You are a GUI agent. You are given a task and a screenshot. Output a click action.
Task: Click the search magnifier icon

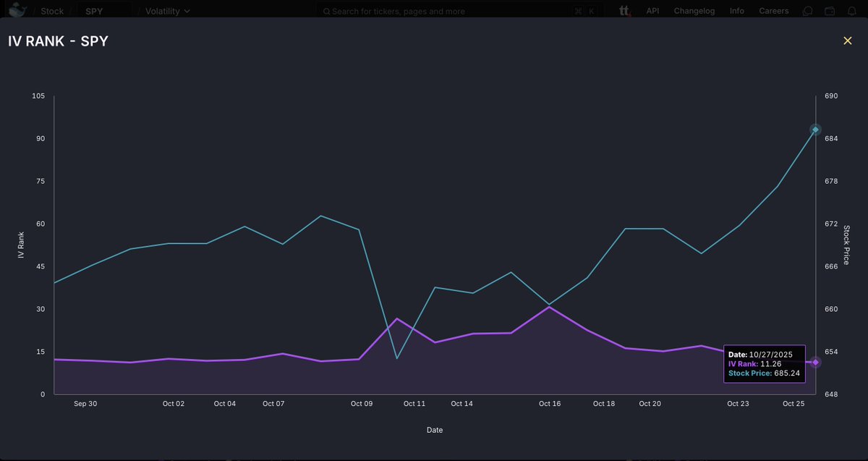pyautogui.click(x=327, y=12)
